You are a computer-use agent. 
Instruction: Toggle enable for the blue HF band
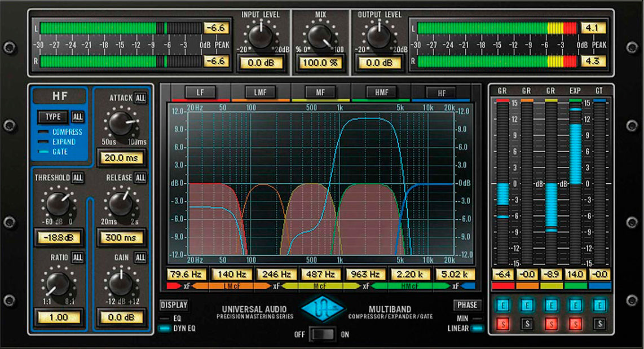pos(599,305)
